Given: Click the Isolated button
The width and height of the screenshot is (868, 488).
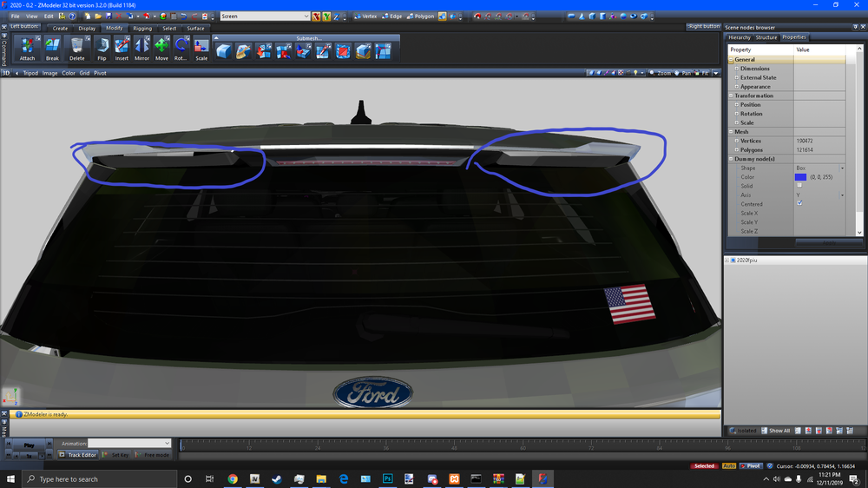Looking at the screenshot, I should point(743,431).
